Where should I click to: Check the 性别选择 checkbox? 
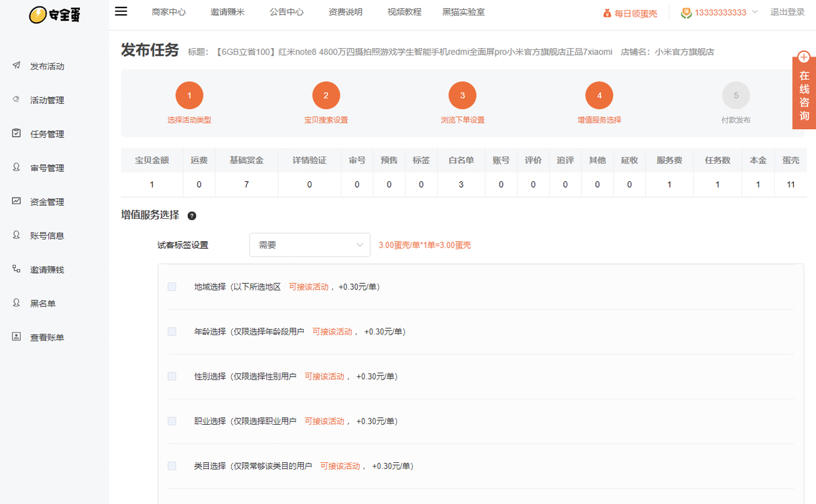point(172,376)
